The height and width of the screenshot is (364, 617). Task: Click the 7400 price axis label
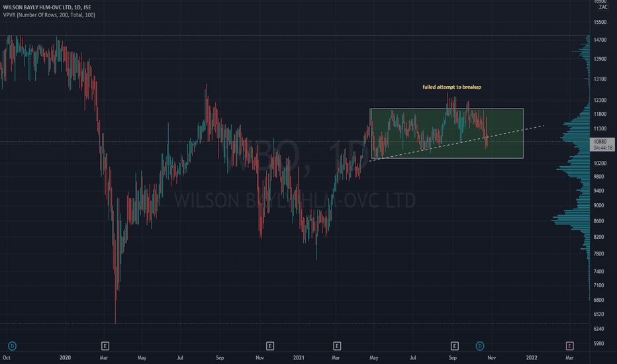tap(599, 271)
